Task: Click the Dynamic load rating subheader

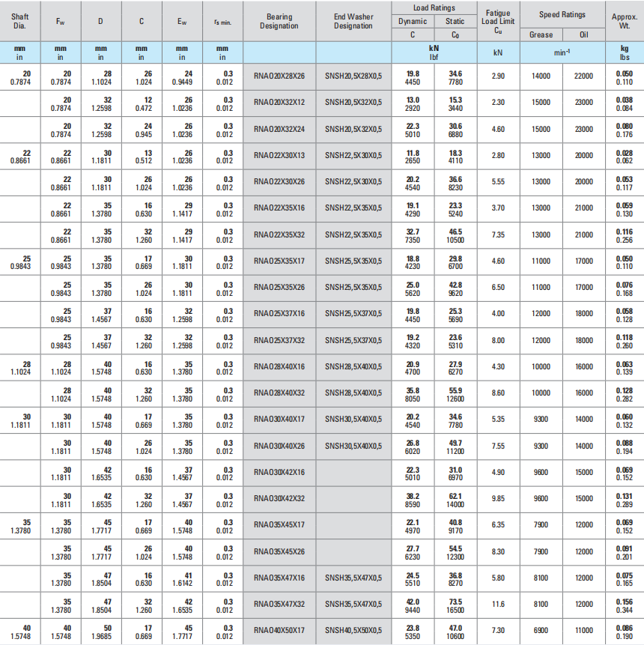Action: point(413,21)
